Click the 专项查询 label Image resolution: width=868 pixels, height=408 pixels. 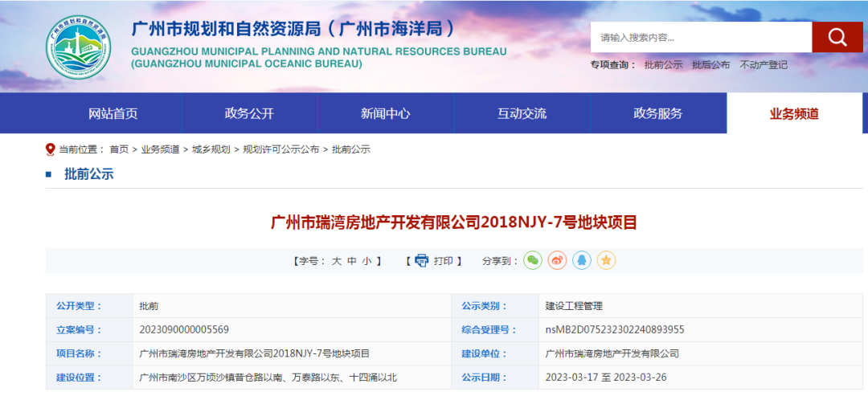coord(613,65)
